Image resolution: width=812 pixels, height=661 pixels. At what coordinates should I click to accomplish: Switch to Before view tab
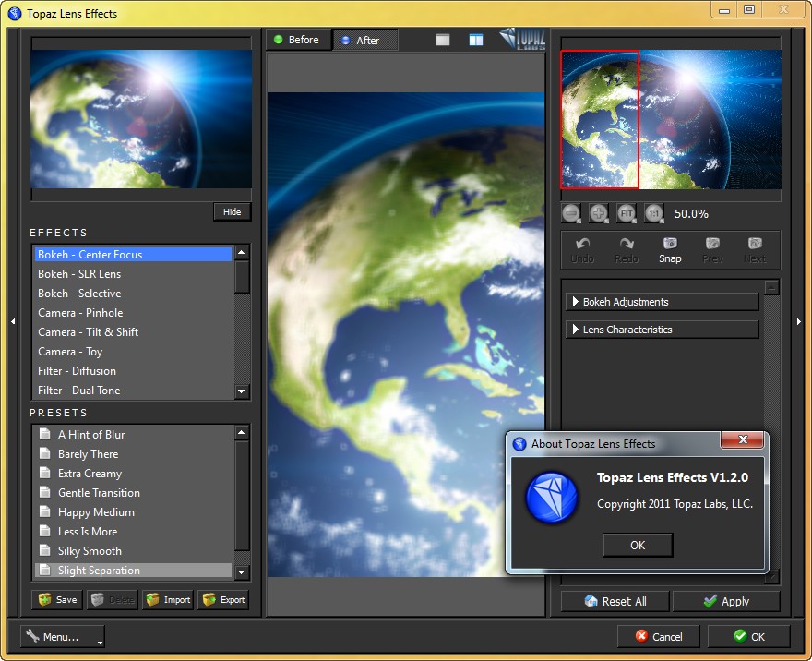click(298, 40)
